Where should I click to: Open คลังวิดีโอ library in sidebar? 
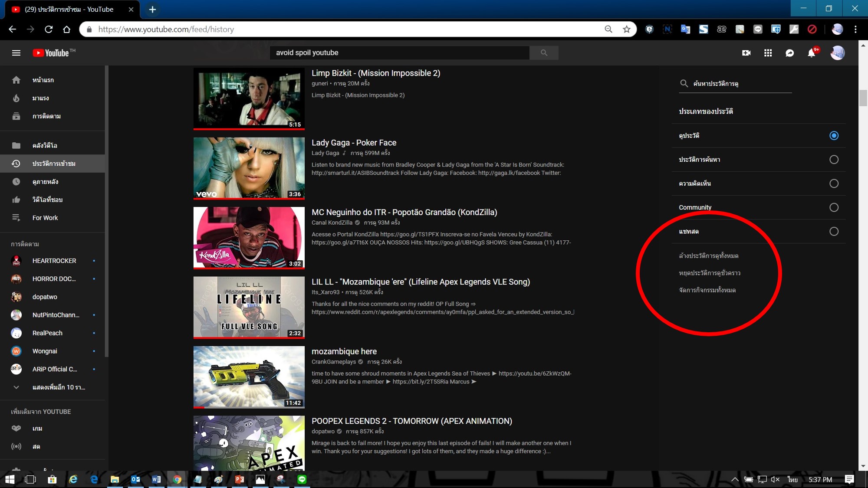point(53,145)
